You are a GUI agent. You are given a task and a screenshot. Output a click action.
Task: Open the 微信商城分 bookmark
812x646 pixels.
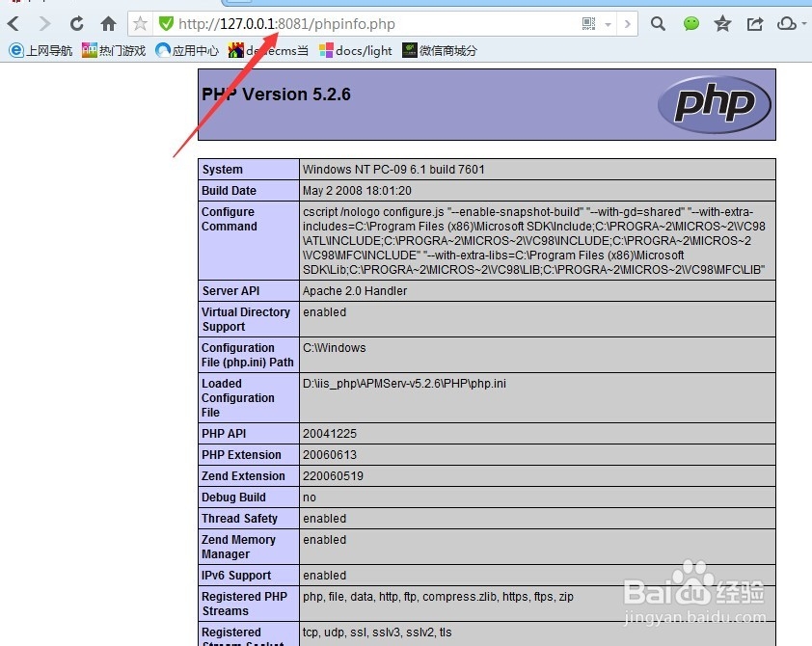440,51
